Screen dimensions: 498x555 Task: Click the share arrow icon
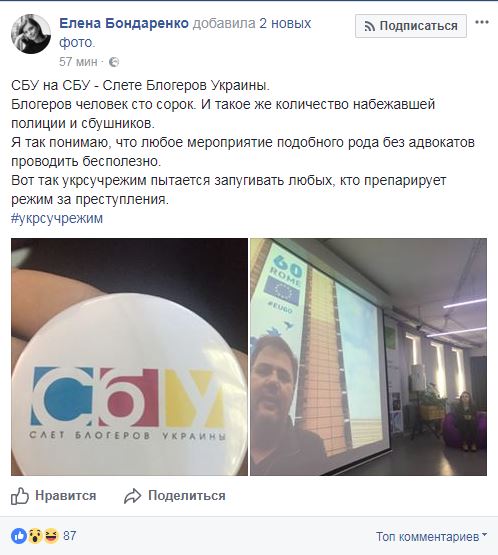coord(132,496)
